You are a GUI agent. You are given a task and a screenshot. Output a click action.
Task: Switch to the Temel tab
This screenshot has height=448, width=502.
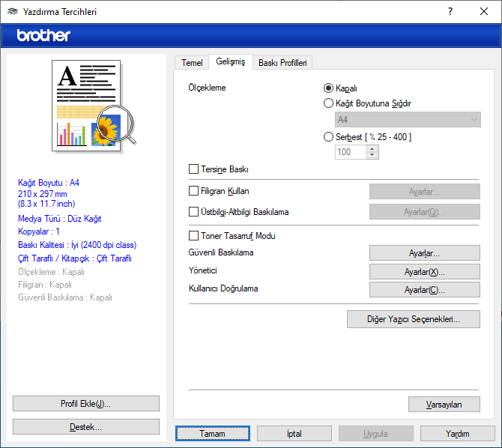tap(192, 63)
